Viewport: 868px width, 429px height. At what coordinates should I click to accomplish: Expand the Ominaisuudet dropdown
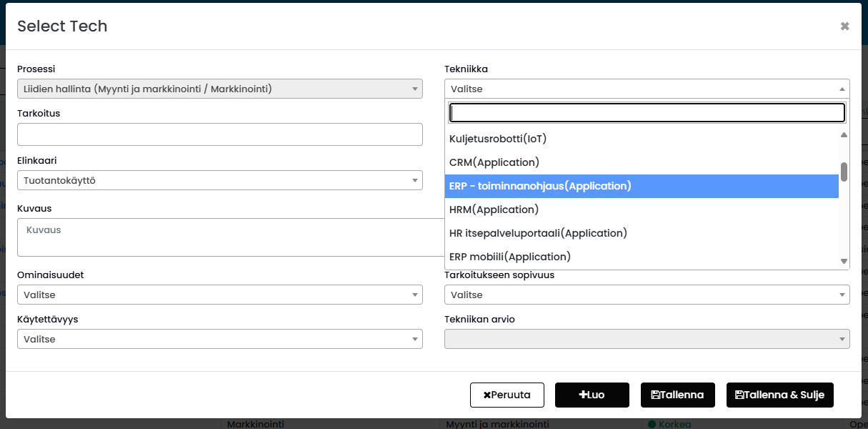[x=219, y=295]
